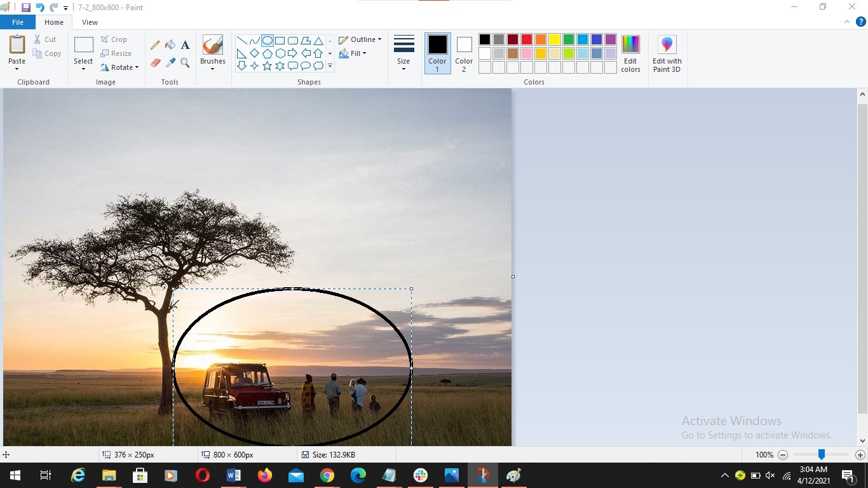Switch to the View tab

(x=90, y=22)
